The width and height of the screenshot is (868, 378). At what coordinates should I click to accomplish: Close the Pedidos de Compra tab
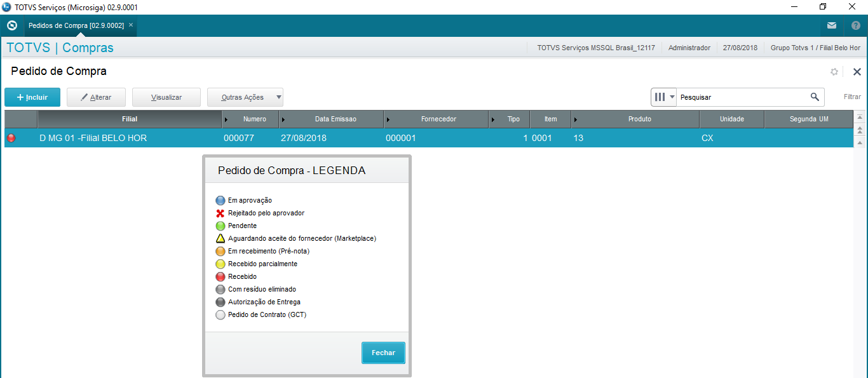coord(131,25)
